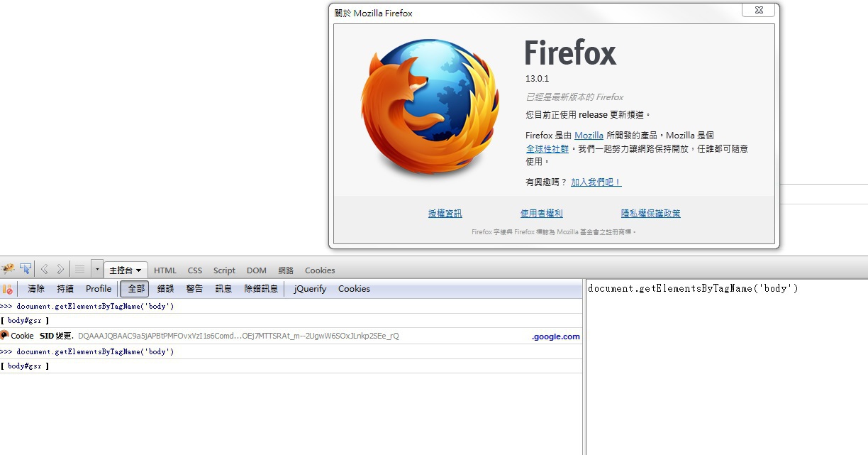Switch to the HTML panel tab

click(165, 270)
